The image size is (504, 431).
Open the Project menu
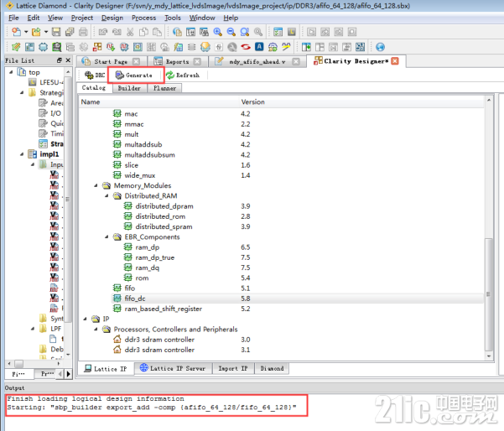point(82,18)
